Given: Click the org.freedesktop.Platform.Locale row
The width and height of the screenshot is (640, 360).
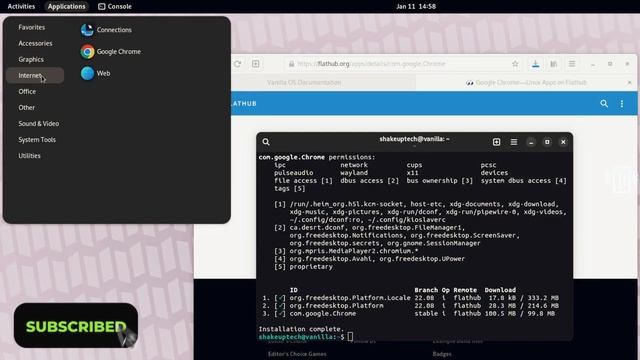Looking at the screenshot, I should click(411, 298).
